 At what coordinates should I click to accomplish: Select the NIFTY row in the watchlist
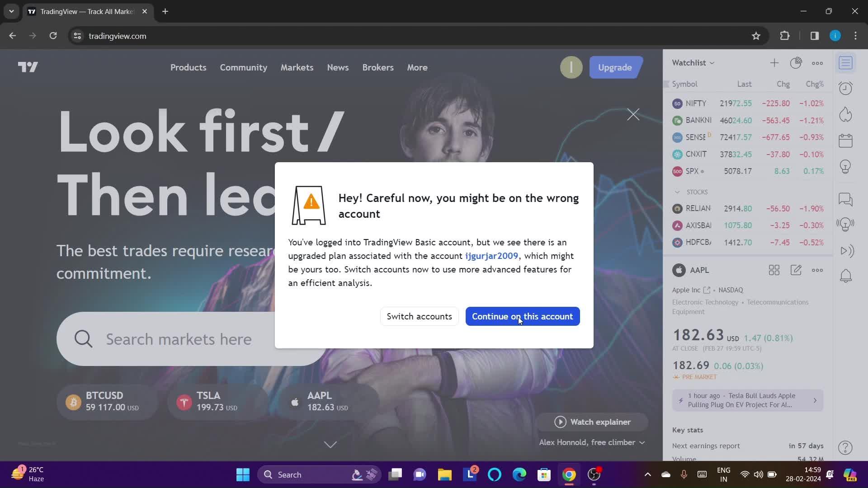coord(748,103)
